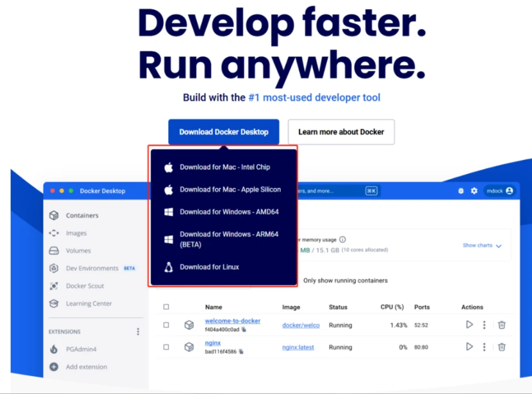Open the Extensions three-dot menu
Screen dimensions: 532x394
click(x=138, y=331)
